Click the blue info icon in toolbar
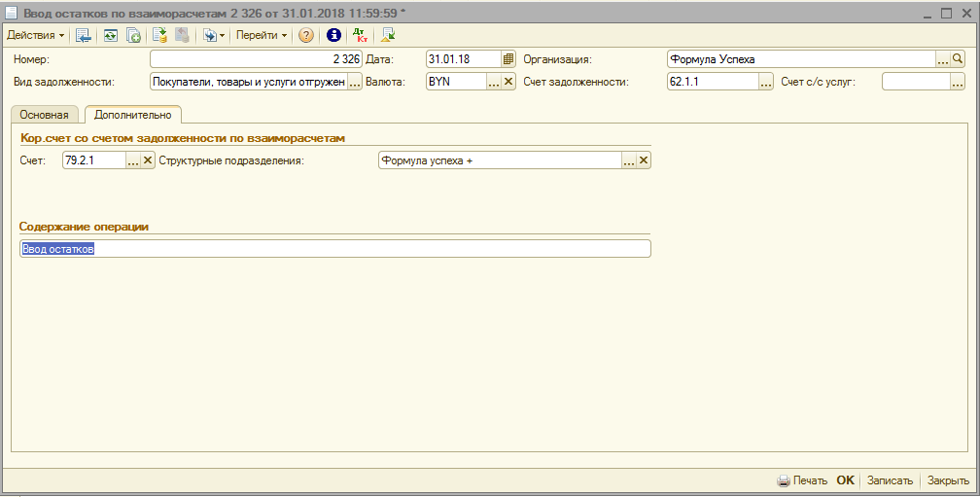Viewport: 980px width, 497px height. click(x=333, y=35)
